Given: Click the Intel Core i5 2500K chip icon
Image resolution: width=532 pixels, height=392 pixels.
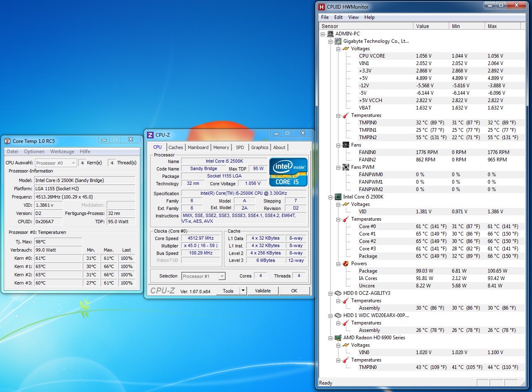Looking at the screenshot, I should point(338,197).
